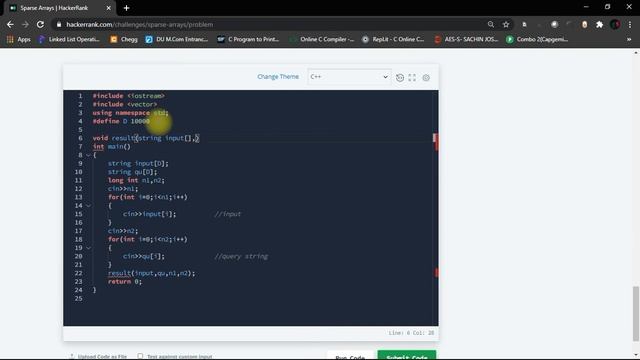Screen dimensions: 640x360
Task: Click Upload Code as File
Action: pos(98,356)
